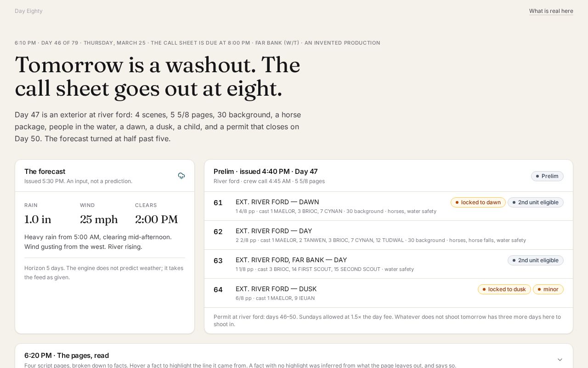Click the WIND 25 mph forecast value
This screenshot has width=588, height=368.
tap(99, 219)
